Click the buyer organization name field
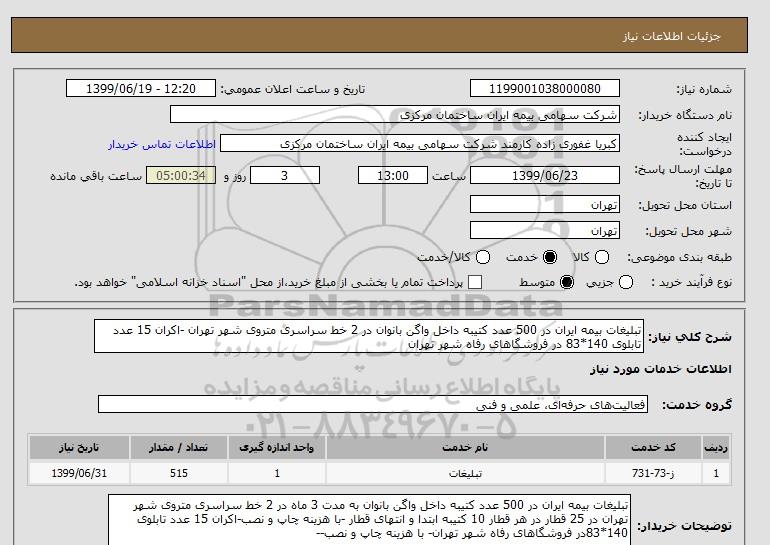Screen dimensions: 770x545 point(395,115)
